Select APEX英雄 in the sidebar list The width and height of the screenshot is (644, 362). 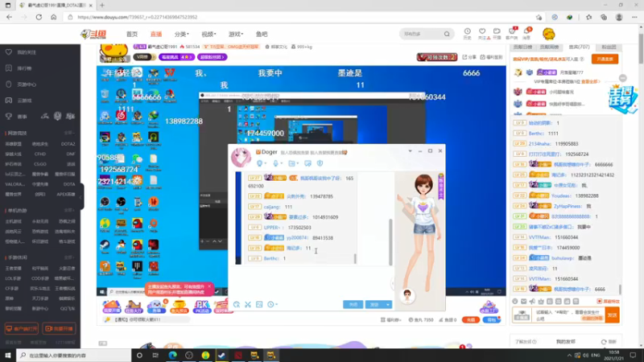point(67,194)
